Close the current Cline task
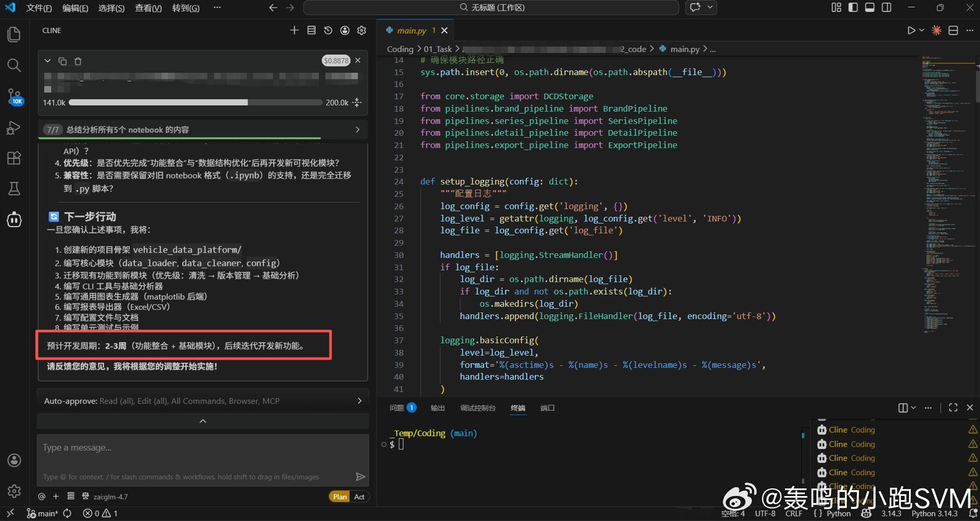 358,61
